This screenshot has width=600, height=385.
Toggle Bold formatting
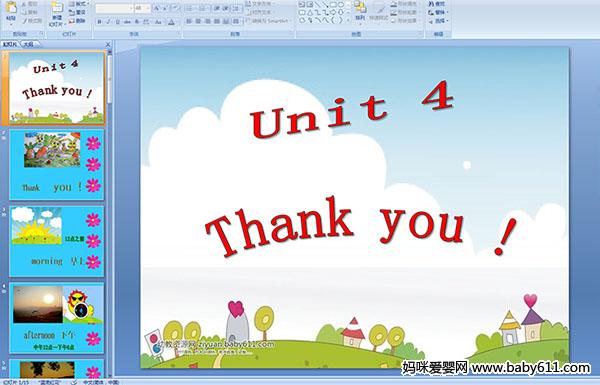99,22
